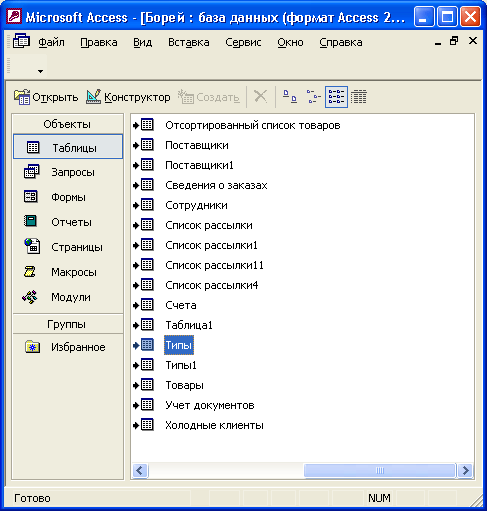Image resolution: width=487 pixels, height=511 pixels.
Task: Select the Таблица1 table name
Action: (189, 325)
